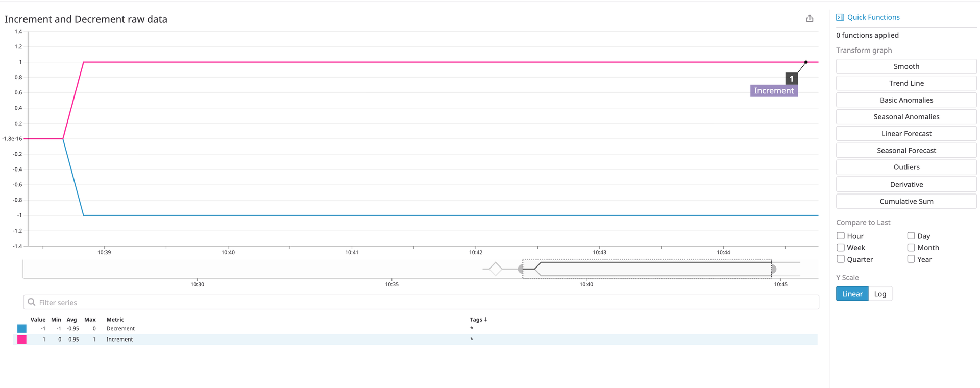This screenshot has height=388, width=980.
Task: Enable the Day comparison checkbox
Action: (x=911, y=236)
